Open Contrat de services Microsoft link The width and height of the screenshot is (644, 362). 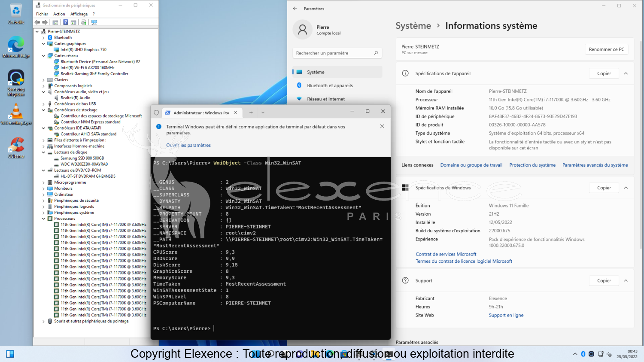pos(446,254)
